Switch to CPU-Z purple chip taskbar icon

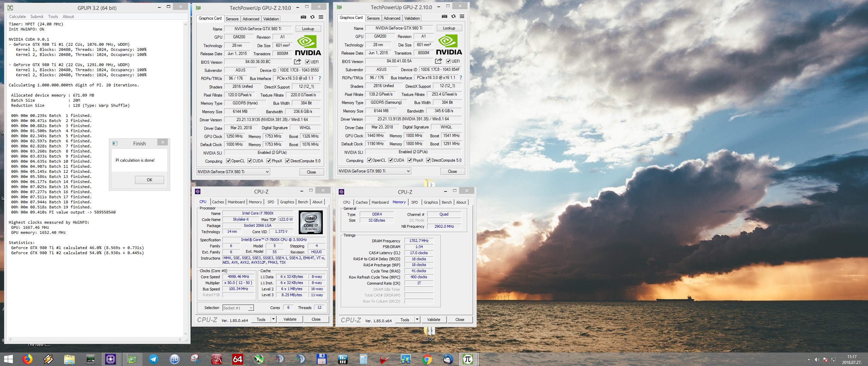[x=111, y=359]
